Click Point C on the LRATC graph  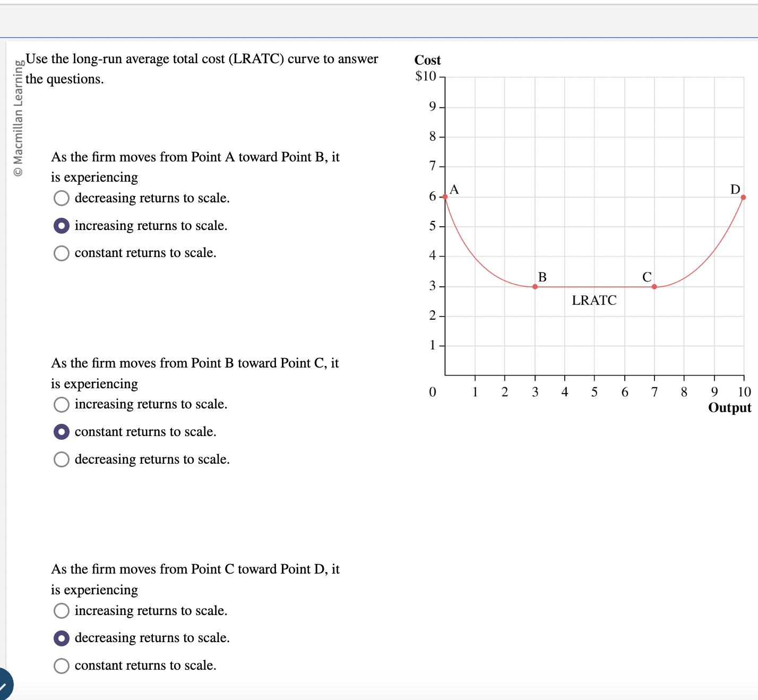[x=654, y=287]
